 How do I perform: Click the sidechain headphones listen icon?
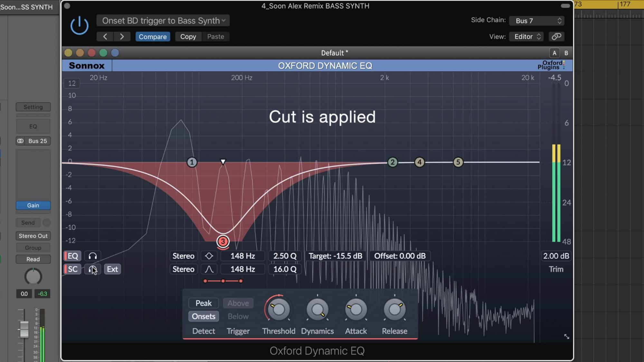point(93,269)
